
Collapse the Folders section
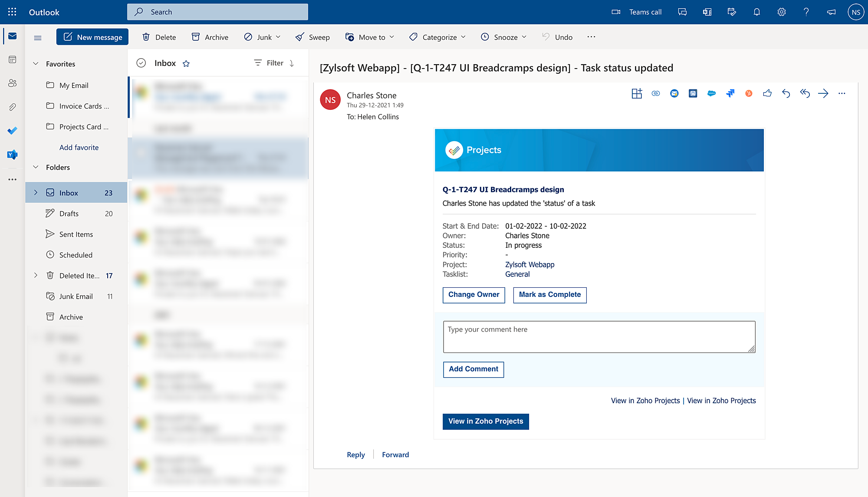tap(36, 167)
